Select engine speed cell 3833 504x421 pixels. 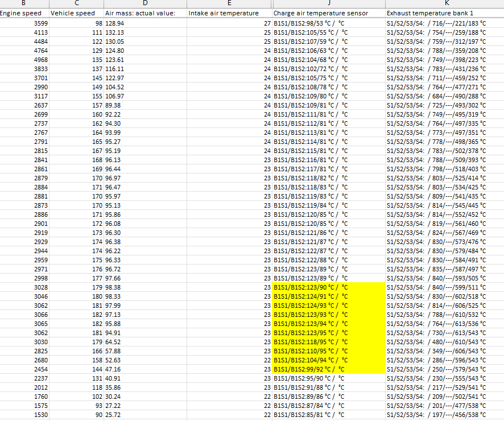24,69
